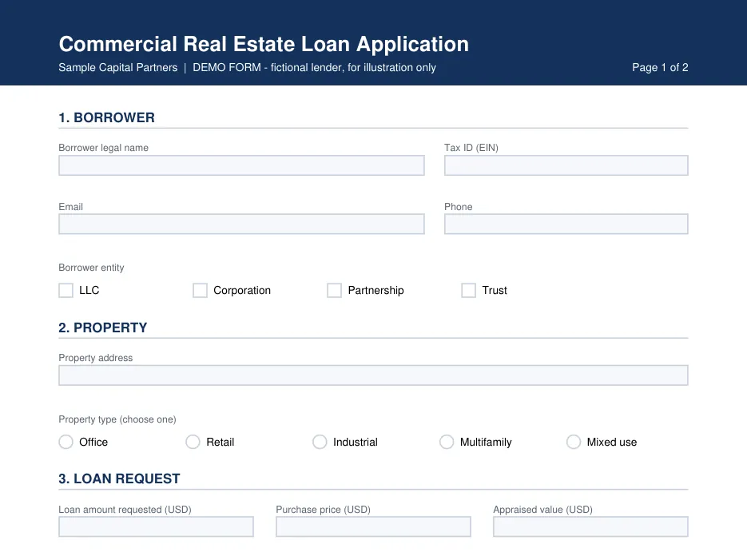The image size is (747, 560).
Task: Click the Tax ID (EIN) input field
Action: coord(566,165)
